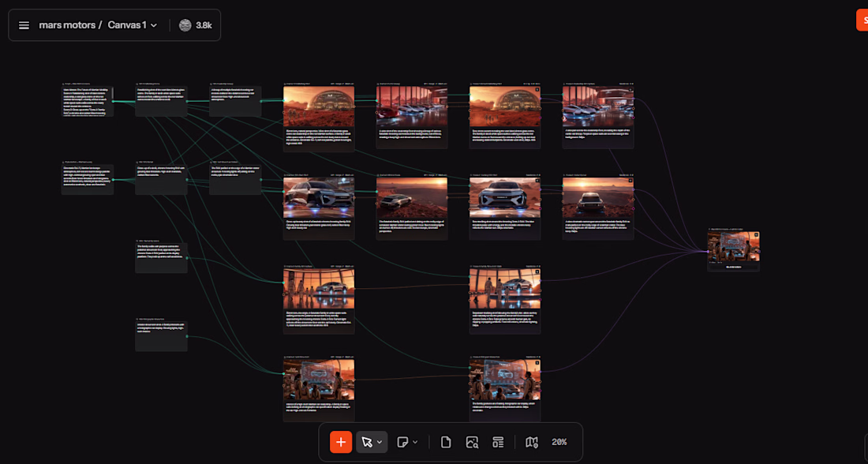The width and height of the screenshot is (868, 464).
Task: Click corner badge on front-view SUV thumbnail
Action: coord(537,181)
